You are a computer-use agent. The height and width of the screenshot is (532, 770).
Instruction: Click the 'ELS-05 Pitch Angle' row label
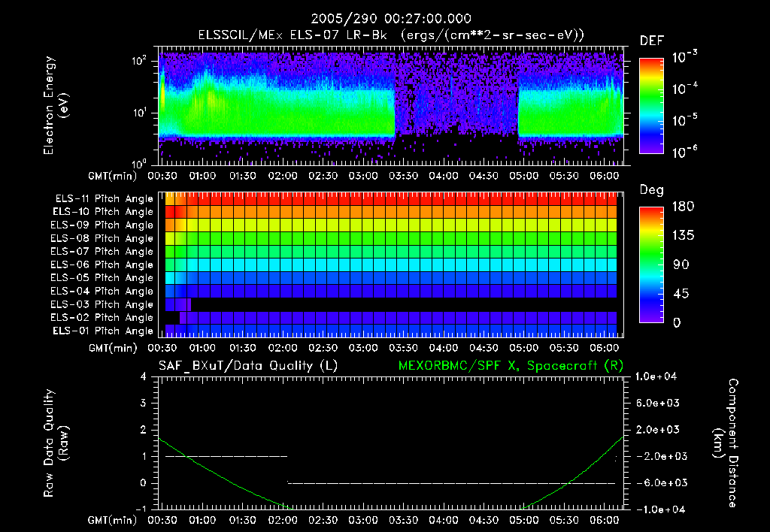pos(102,278)
